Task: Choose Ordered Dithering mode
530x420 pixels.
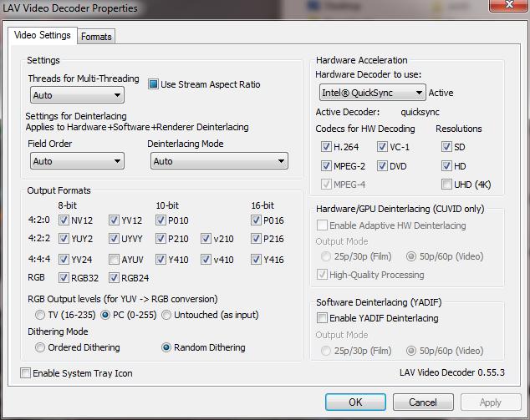Action: coord(40,347)
